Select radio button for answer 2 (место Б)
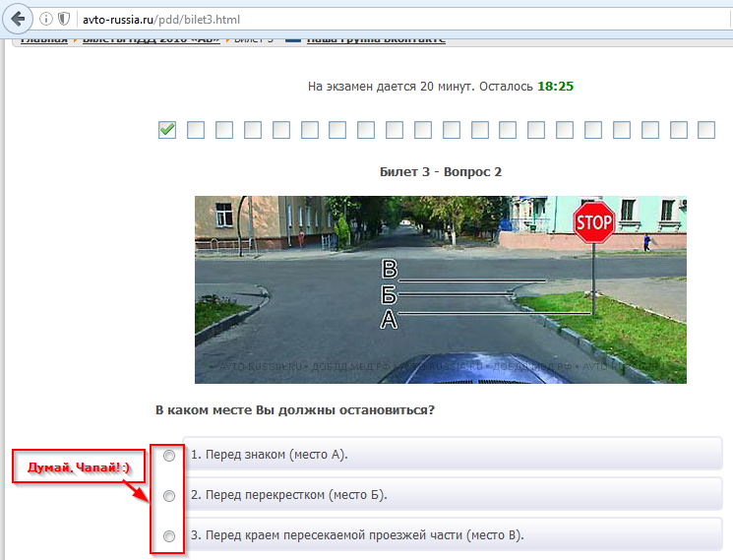733x560 pixels. (x=169, y=495)
